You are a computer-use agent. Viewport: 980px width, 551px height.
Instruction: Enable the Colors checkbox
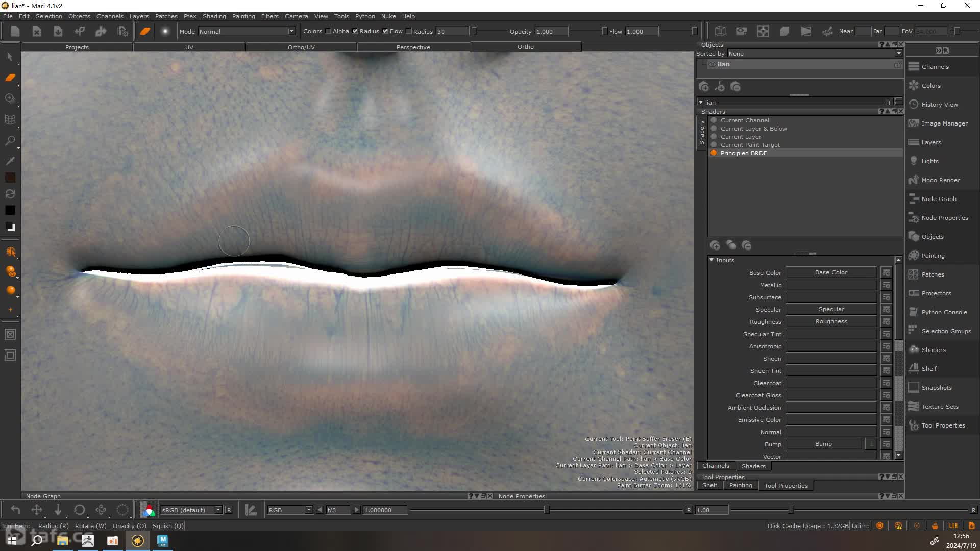pos(328,31)
